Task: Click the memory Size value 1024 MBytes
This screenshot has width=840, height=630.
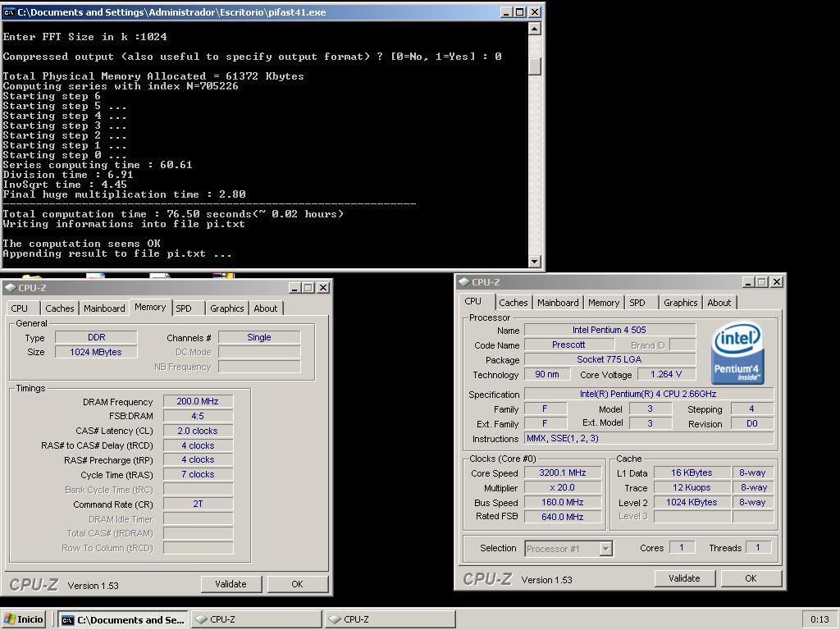Action: (x=97, y=352)
